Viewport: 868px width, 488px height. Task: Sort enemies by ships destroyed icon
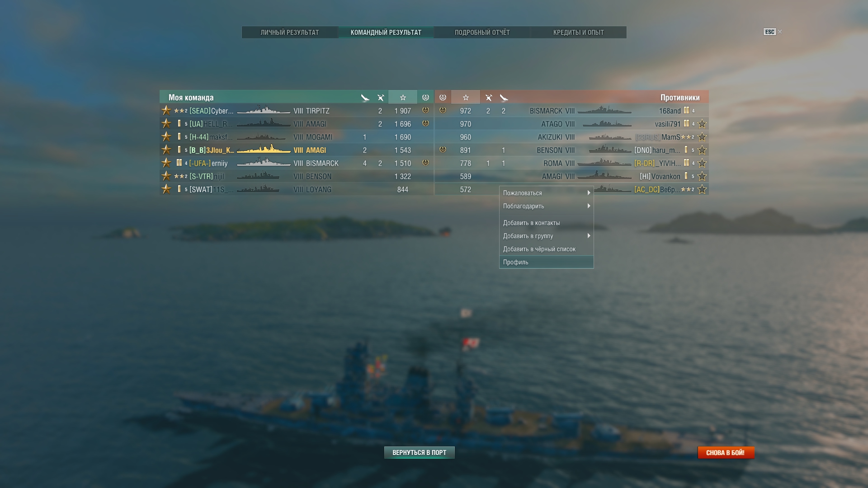pyautogui.click(x=489, y=98)
